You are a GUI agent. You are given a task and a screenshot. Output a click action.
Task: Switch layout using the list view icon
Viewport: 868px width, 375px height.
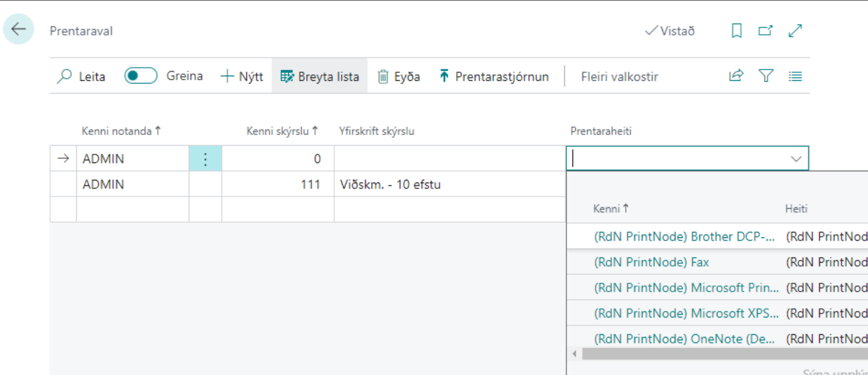[x=795, y=76]
